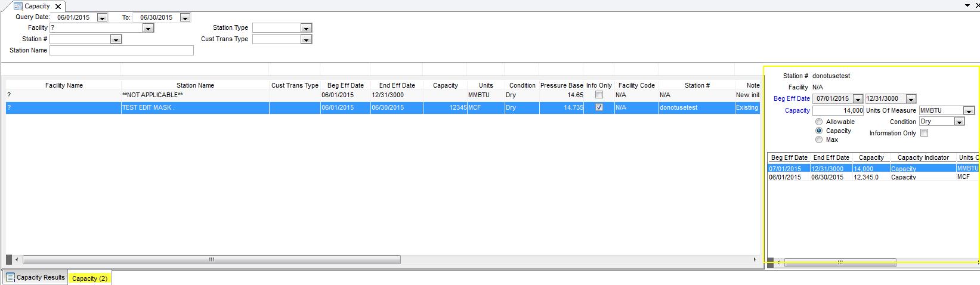Uncheck Info Only for TEST EDIT MASK row
Screen dimensions: 980x285
[599, 107]
